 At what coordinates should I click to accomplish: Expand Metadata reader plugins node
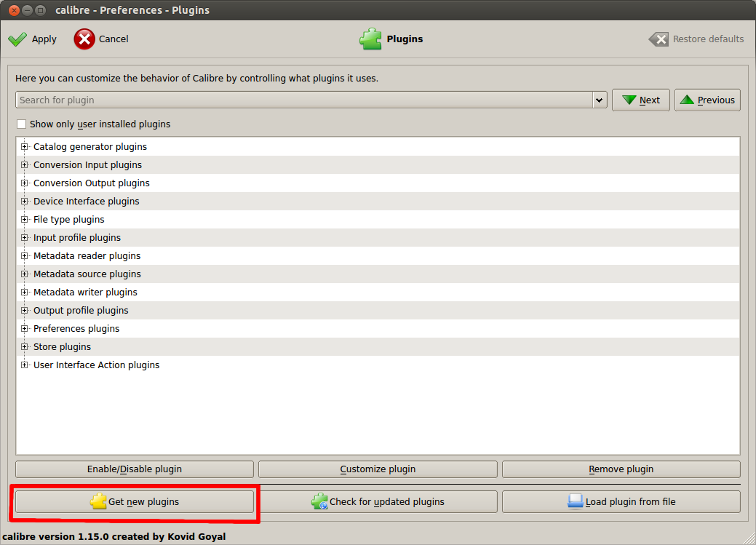click(x=24, y=255)
